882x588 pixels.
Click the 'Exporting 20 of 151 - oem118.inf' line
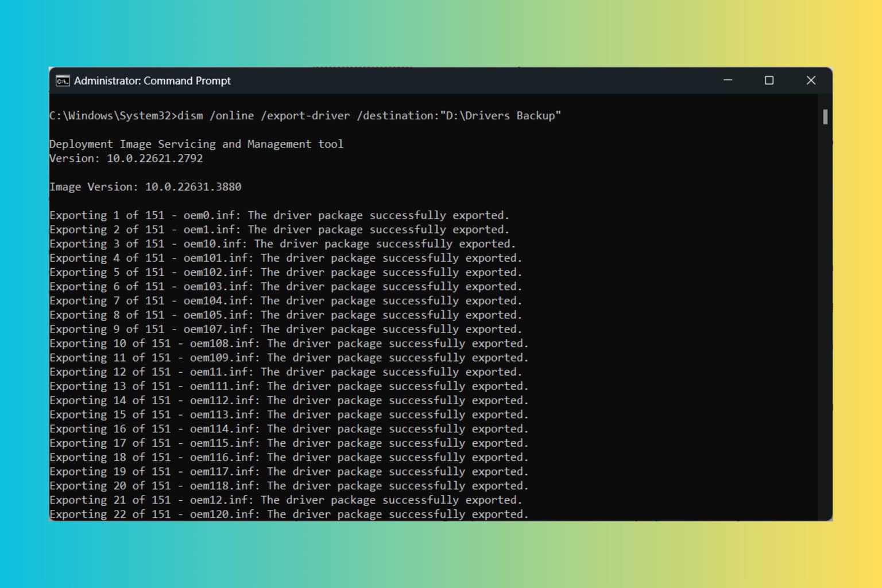[289, 486]
